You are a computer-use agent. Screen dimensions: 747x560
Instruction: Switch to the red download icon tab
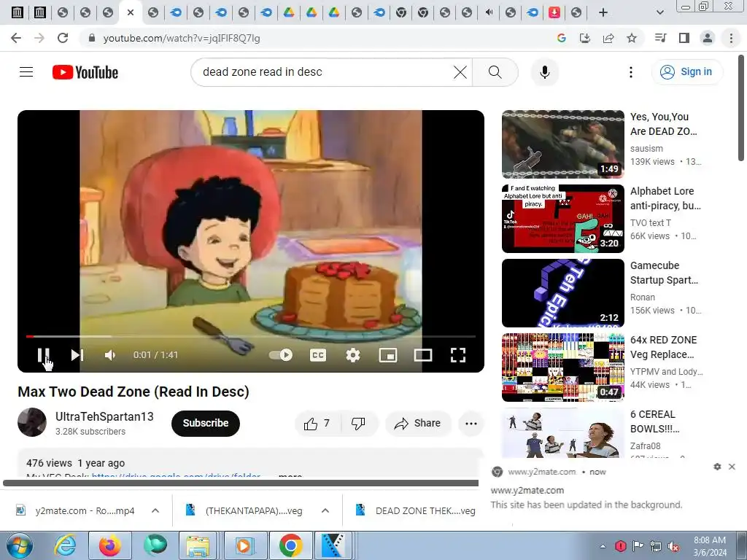554,12
